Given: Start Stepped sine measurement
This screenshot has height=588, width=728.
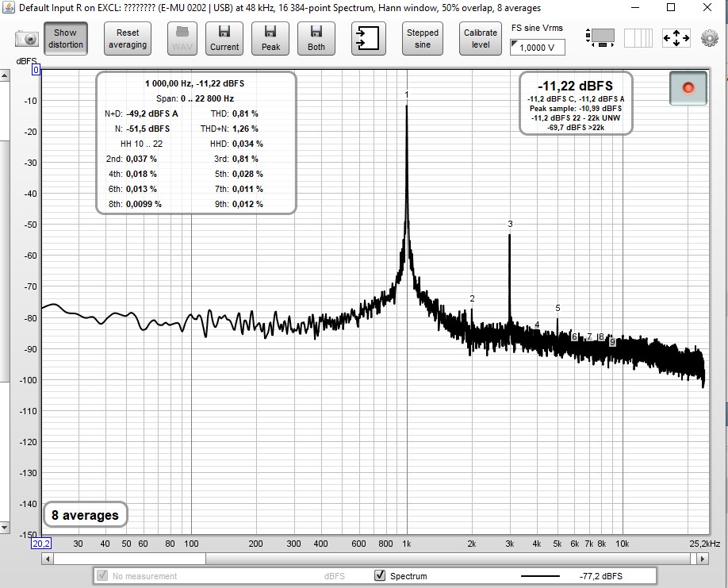Looking at the screenshot, I should 423,39.
